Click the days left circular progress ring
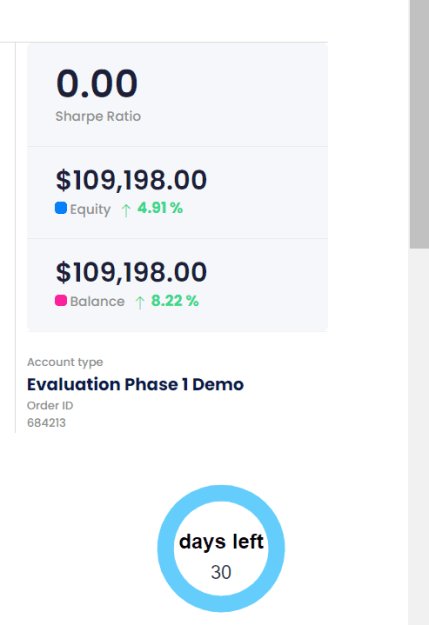This screenshot has width=429, height=625. [x=221, y=548]
